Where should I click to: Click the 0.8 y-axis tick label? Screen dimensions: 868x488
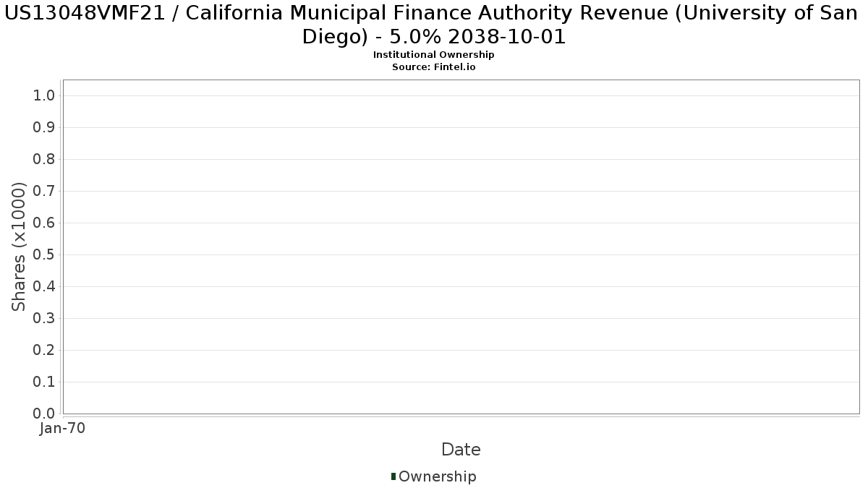(44, 160)
